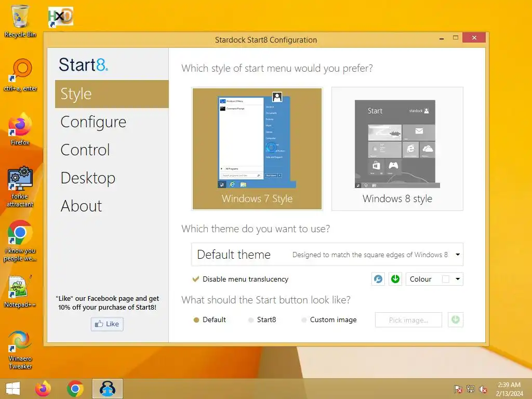The width and height of the screenshot is (532, 399).
Task: Select the Firefox desktop shortcut
Action: [x=20, y=129]
